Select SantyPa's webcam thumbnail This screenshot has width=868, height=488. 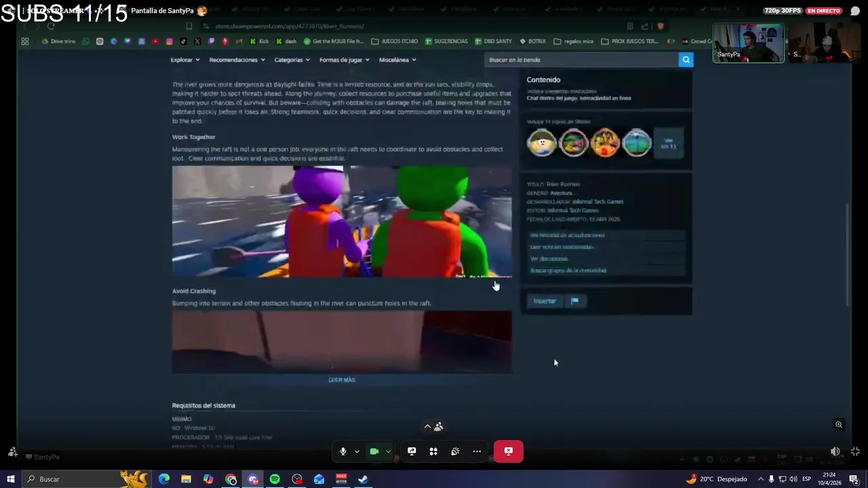(749, 43)
